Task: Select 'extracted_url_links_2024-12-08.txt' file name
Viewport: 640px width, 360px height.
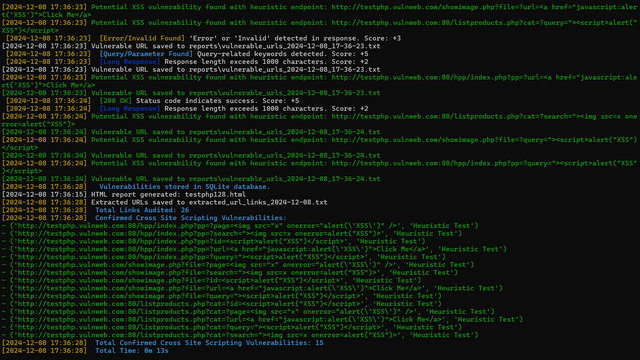Action: [258, 202]
